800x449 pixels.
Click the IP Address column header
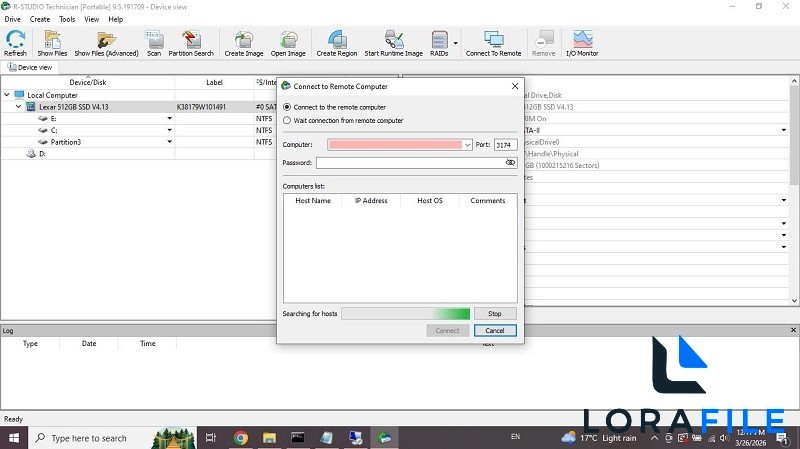point(371,201)
